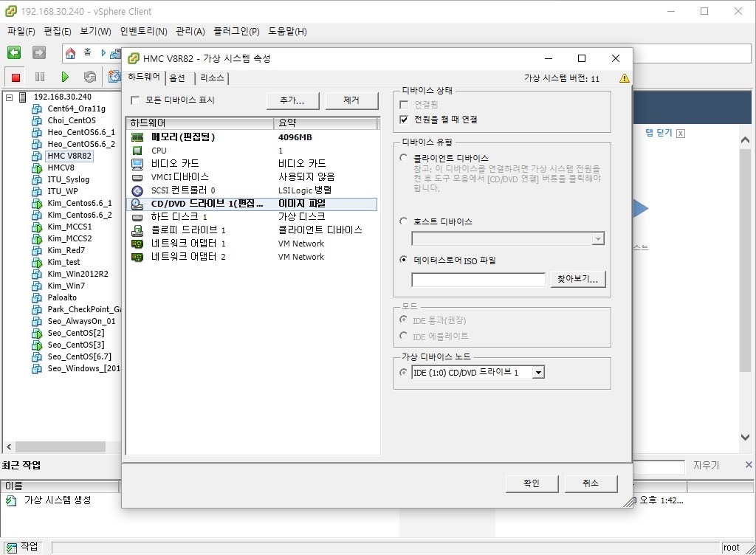Click the inventory tree horizontal scrollbar
Screen dimensions: 756x555
[x=59, y=447]
